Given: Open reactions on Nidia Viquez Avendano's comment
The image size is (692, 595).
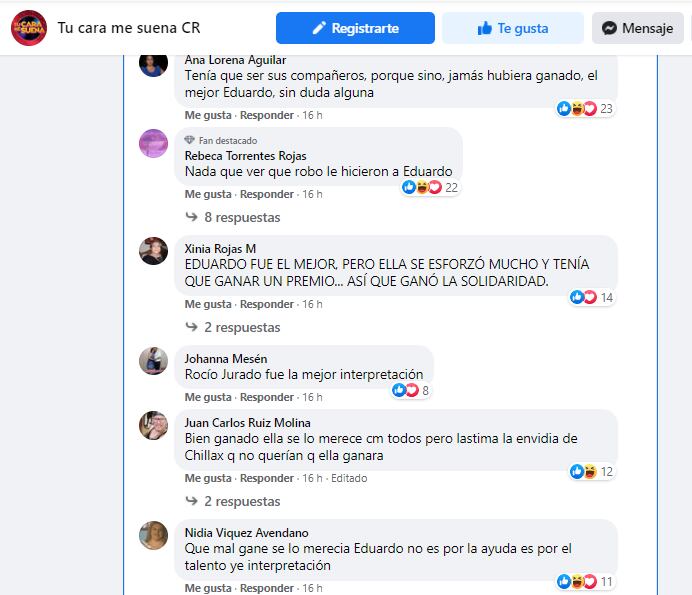Looking at the screenshot, I should pos(585,582).
